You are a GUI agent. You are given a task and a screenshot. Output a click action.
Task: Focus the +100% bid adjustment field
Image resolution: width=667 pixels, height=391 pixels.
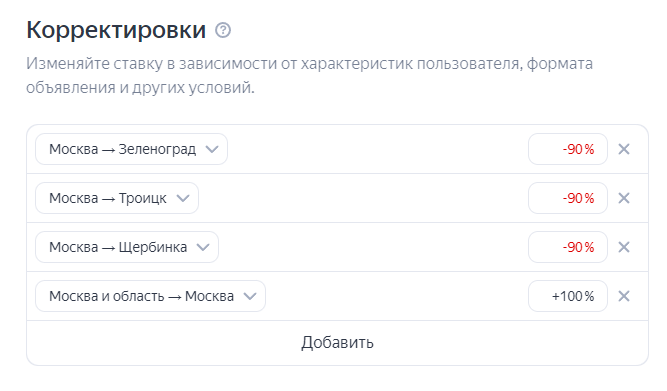[x=568, y=296]
